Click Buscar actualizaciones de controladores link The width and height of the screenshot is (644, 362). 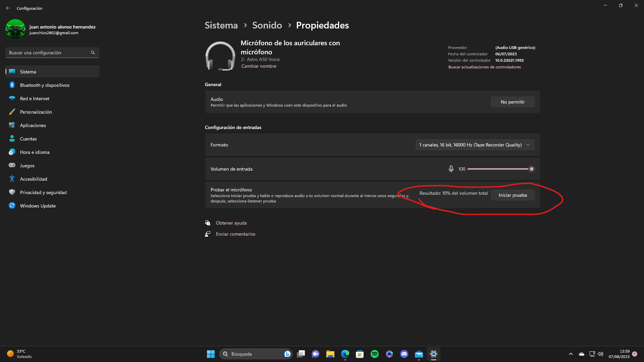pyautogui.click(x=484, y=67)
